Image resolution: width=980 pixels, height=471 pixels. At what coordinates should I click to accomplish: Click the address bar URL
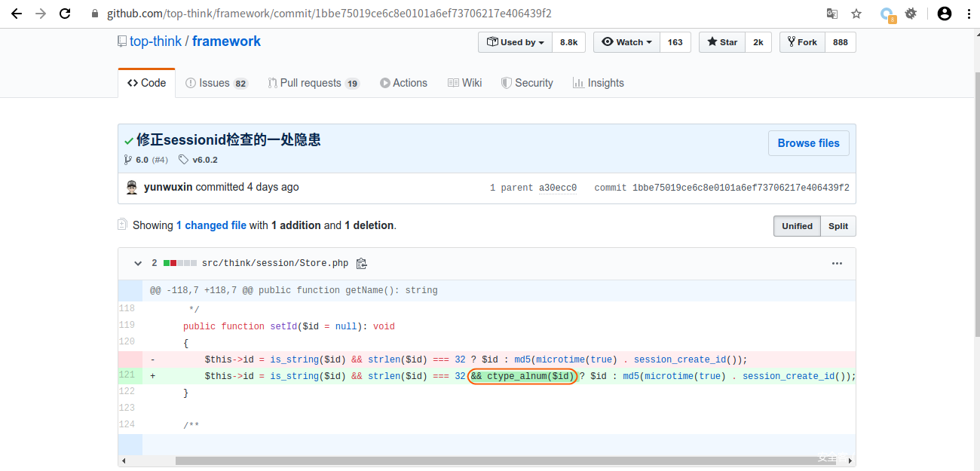point(329,14)
